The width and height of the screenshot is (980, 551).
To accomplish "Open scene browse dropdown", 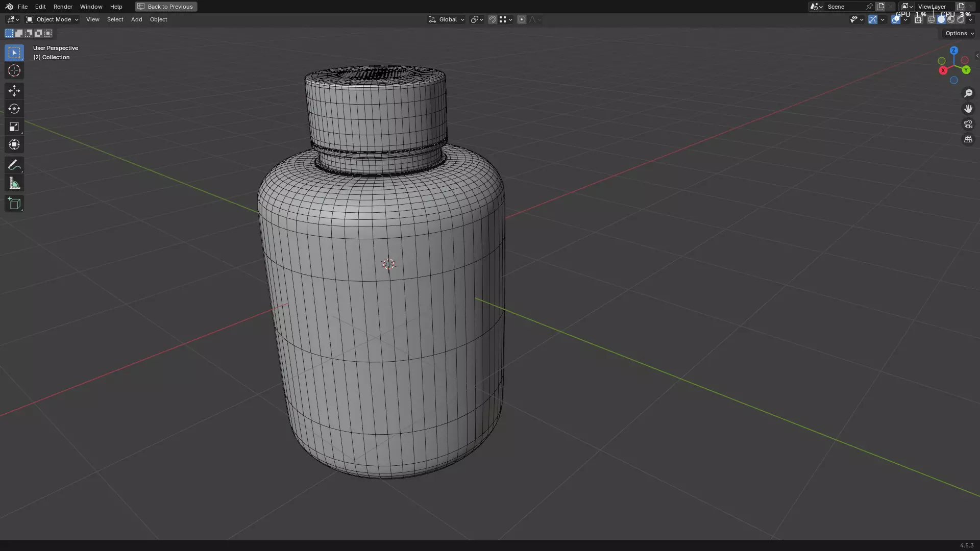I will (x=816, y=7).
